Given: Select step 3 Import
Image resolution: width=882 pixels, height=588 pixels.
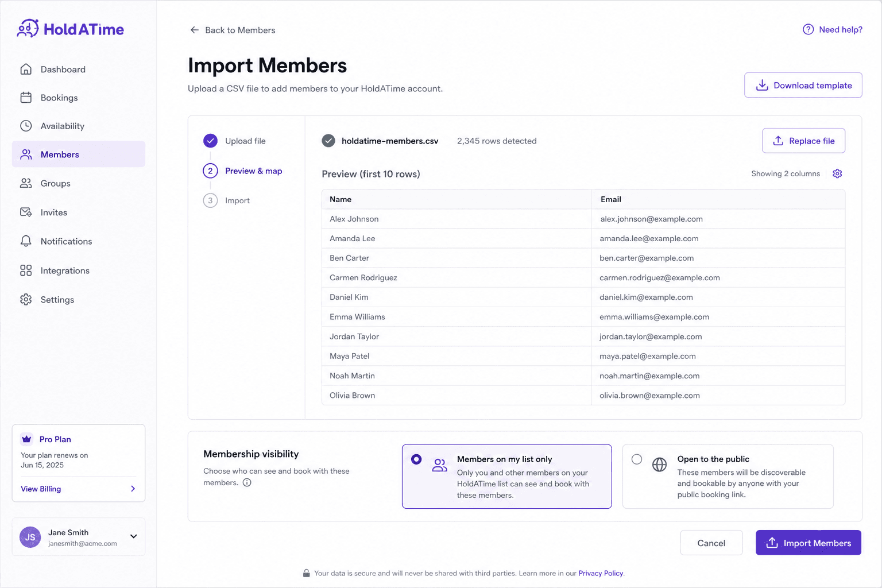Looking at the screenshot, I should point(227,200).
